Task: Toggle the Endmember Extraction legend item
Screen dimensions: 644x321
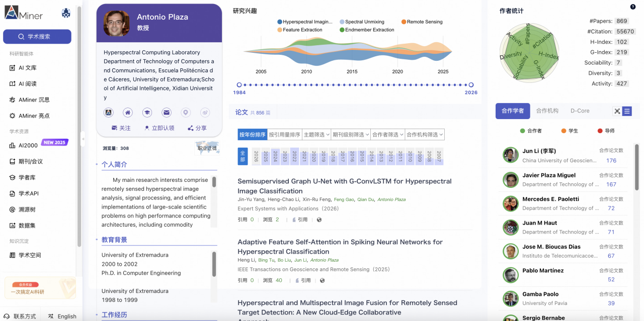Action: tap(367, 30)
